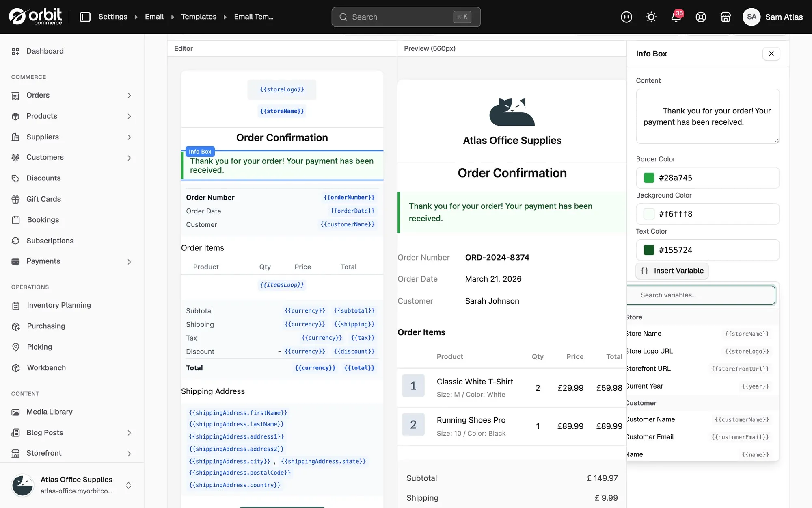Open the Atlas Office Supplies store switcher
This screenshot has width=812, height=508.
(x=72, y=485)
